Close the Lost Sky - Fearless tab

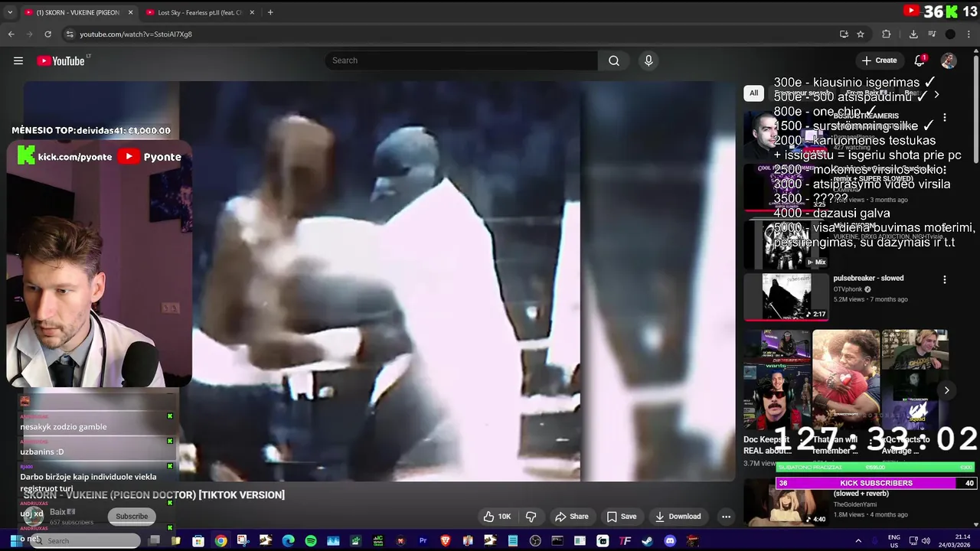[252, 12]
